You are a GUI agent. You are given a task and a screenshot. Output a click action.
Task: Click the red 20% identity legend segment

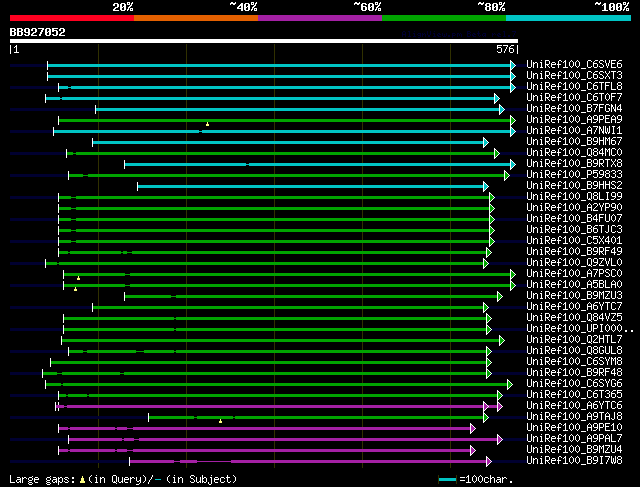[x=72, y=18]
